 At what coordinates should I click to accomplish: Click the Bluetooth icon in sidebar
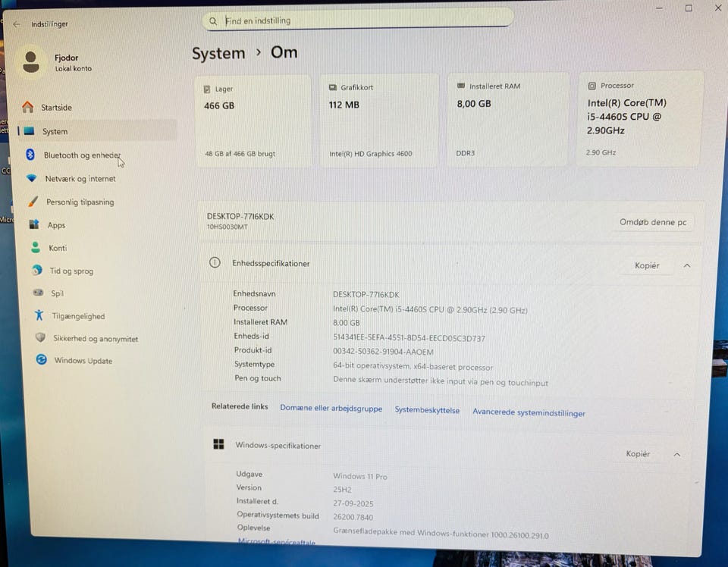[x=30, y=155]
